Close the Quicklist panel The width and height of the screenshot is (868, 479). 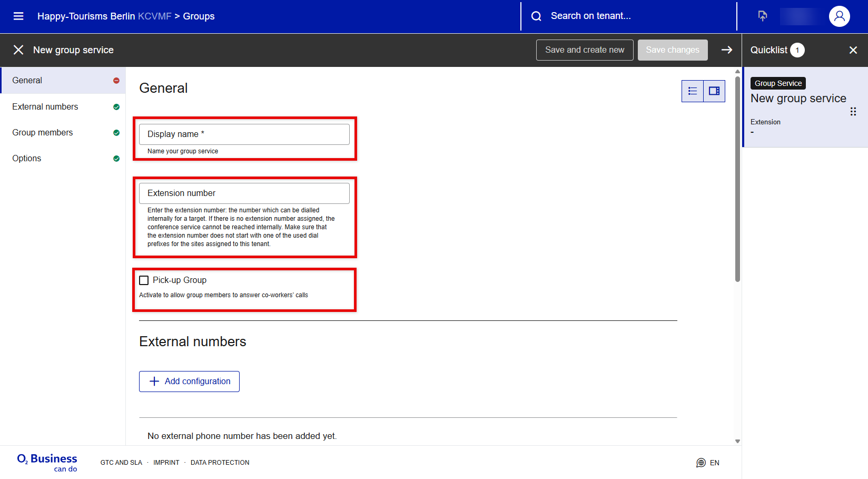pos(853,50)
